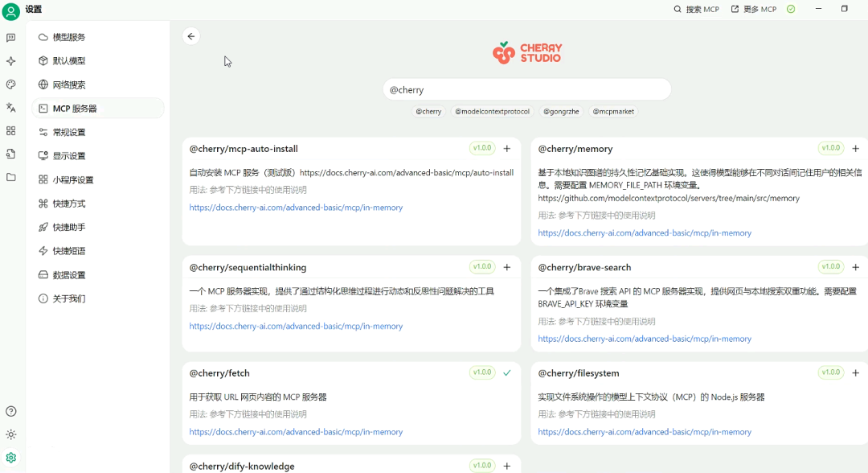Open the mini apps grid sidebar icon

[11, 130]
